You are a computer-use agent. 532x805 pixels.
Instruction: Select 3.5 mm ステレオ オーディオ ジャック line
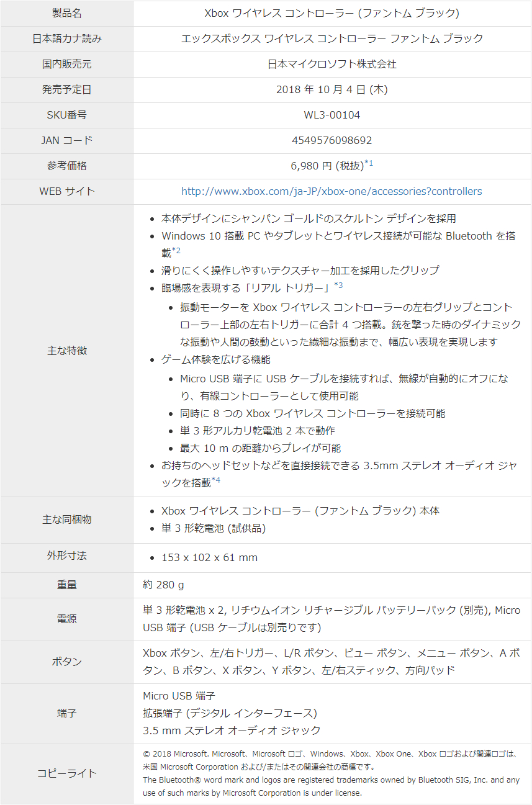pyautogui.click(x=232, y=731)
